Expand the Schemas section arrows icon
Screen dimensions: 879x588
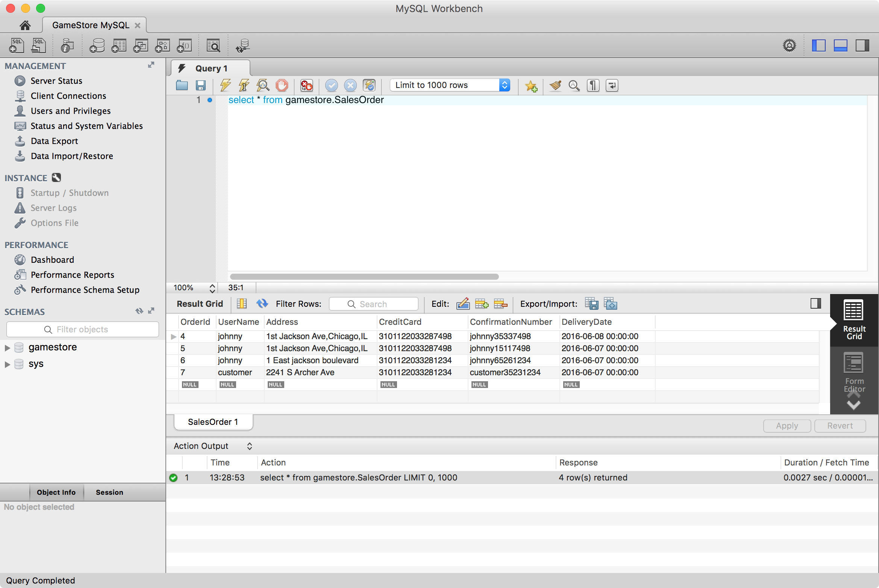[151, 311]
